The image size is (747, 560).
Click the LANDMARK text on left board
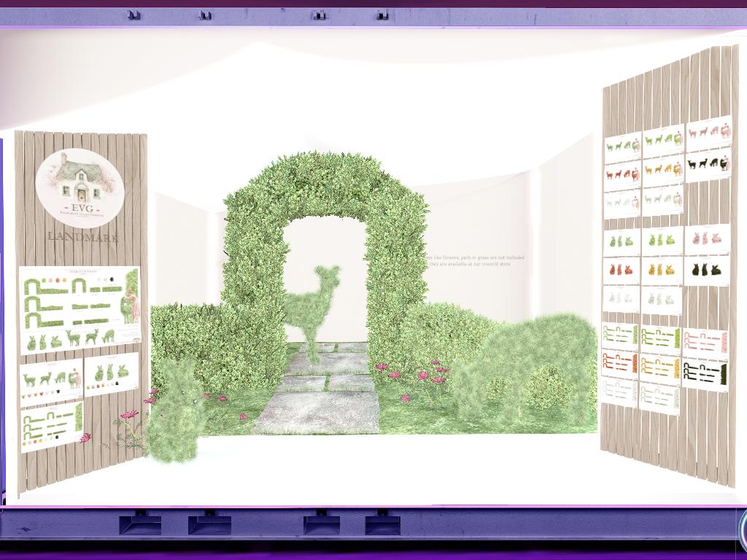82,237
